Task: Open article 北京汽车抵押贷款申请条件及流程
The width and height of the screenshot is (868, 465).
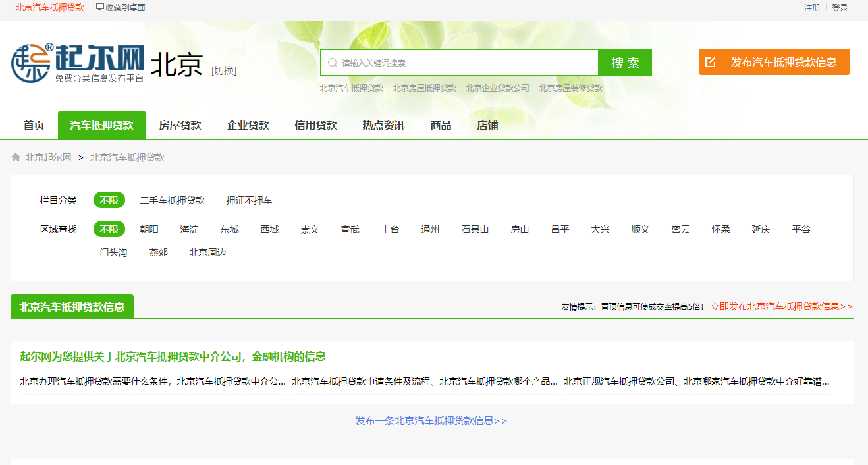Action: point(425,381)
